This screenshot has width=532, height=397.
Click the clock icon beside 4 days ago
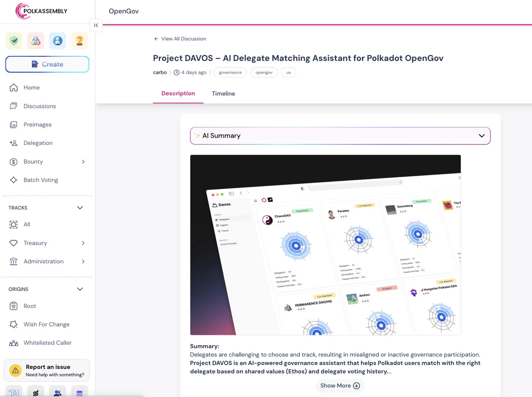tap(176, 72)
